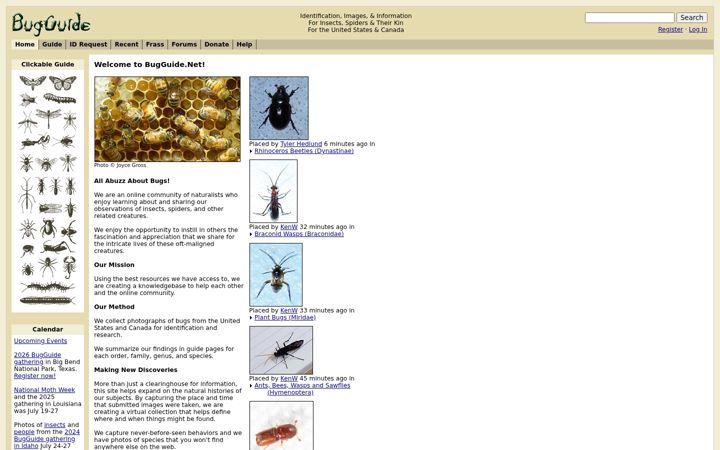Select the dragonfly icon in Clickable Guide
Viewport: 720px width, 450px height.
pos(48,118)
